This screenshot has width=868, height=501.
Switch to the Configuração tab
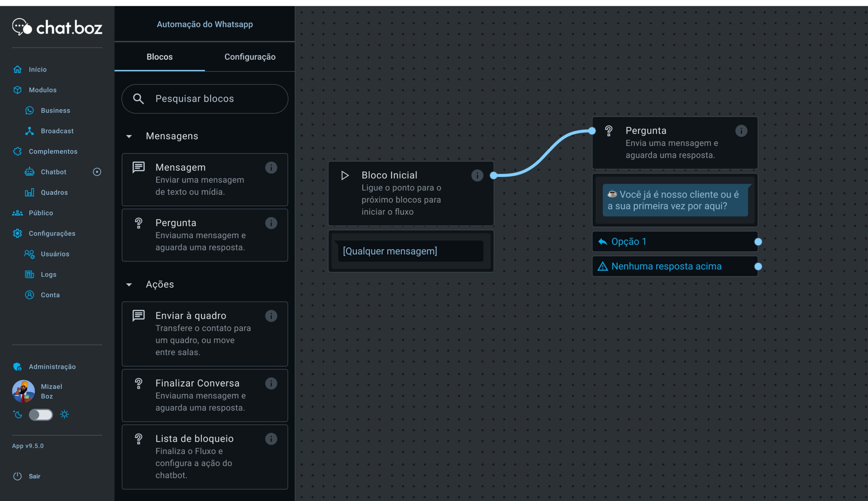click(x=250, y=57)
